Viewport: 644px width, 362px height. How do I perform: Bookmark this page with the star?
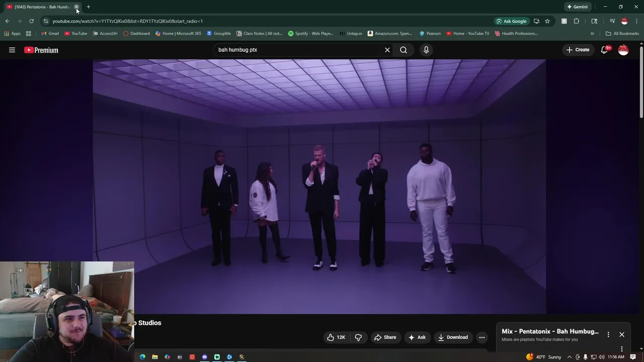click(x=547, y=21)
